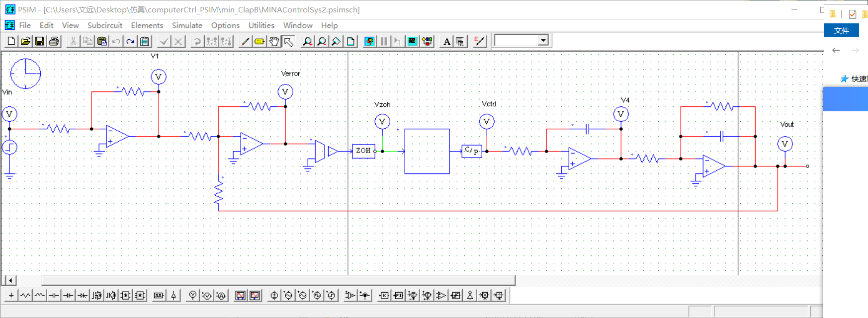
Task: Open a schematic with the Open folder icon
Action: click(x=25, y=41)
